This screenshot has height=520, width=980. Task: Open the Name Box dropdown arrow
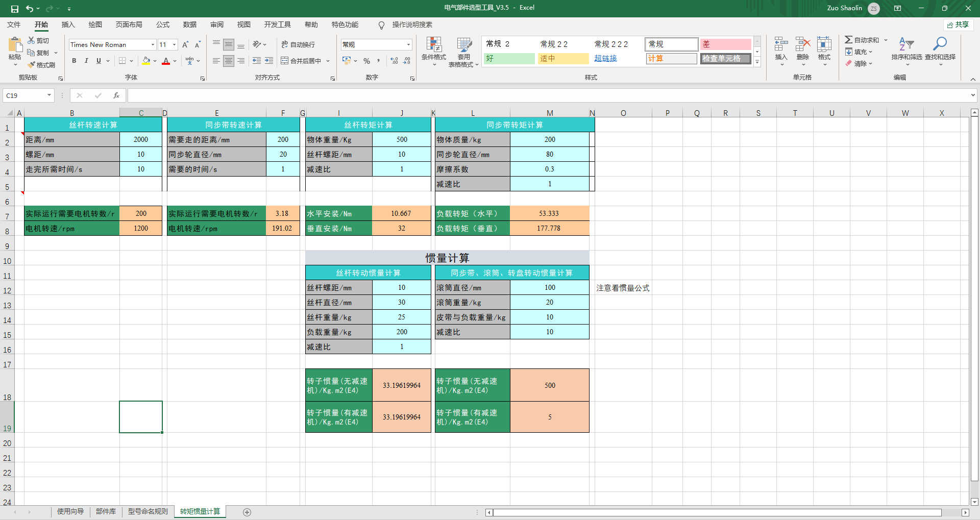49,95
